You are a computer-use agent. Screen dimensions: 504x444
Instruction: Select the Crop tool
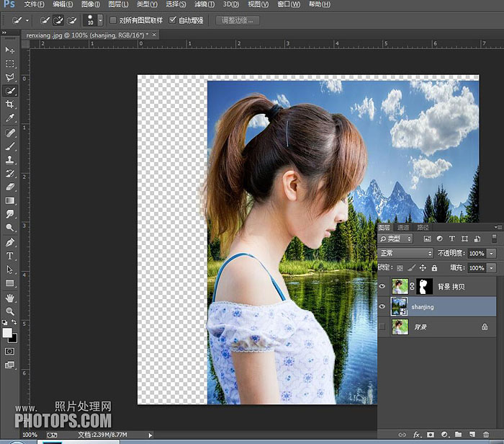(9, 105)
